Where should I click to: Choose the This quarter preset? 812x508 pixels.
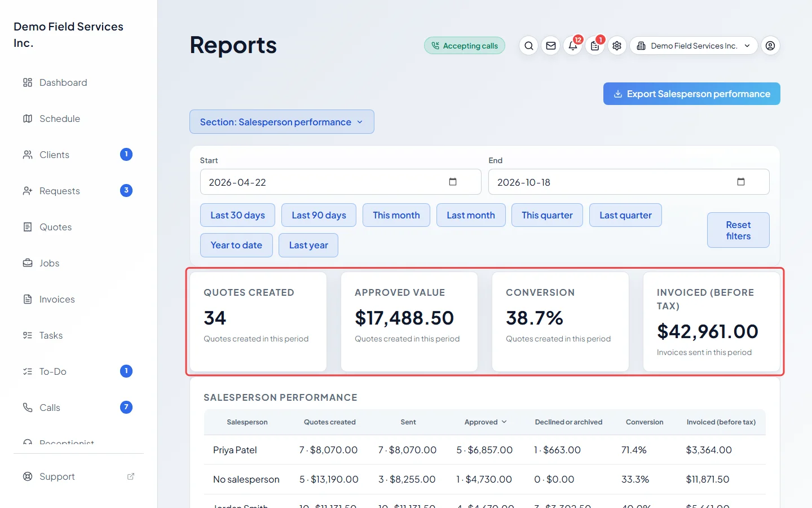click(547, 215)
